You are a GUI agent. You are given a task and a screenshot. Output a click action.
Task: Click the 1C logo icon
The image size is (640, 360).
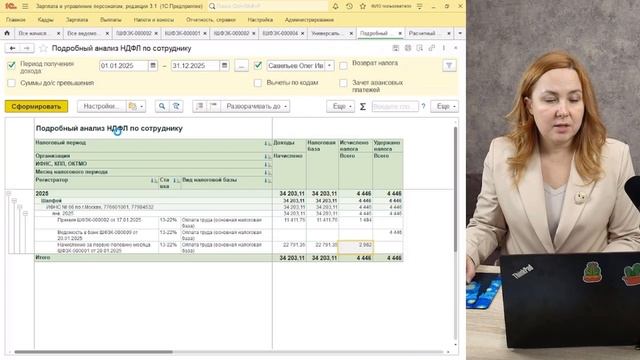click(x=10, y=6)
